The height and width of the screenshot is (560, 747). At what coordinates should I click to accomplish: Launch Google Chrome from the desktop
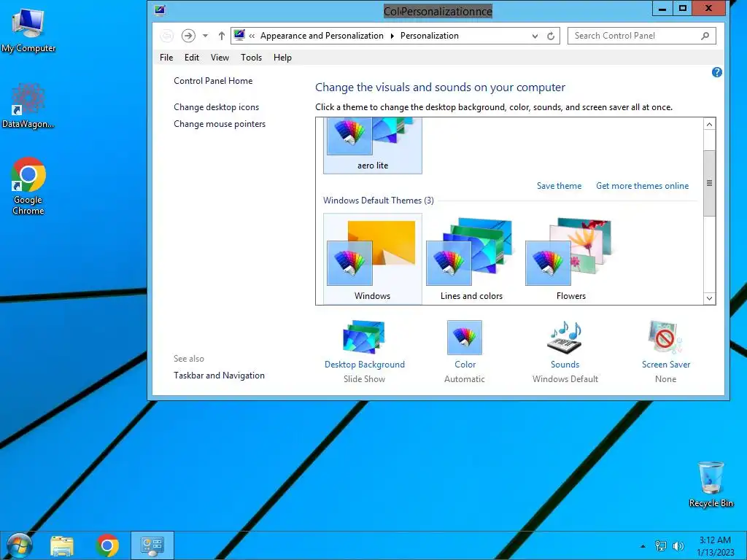click(28, 186)
